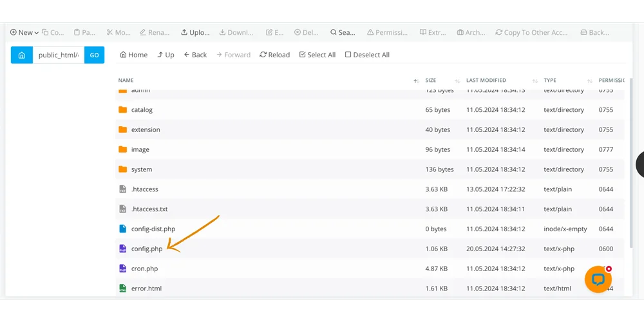The height and width of the screenshot is (322, 644).
Task: Click the system folder icon
Action: pos(122,169)
